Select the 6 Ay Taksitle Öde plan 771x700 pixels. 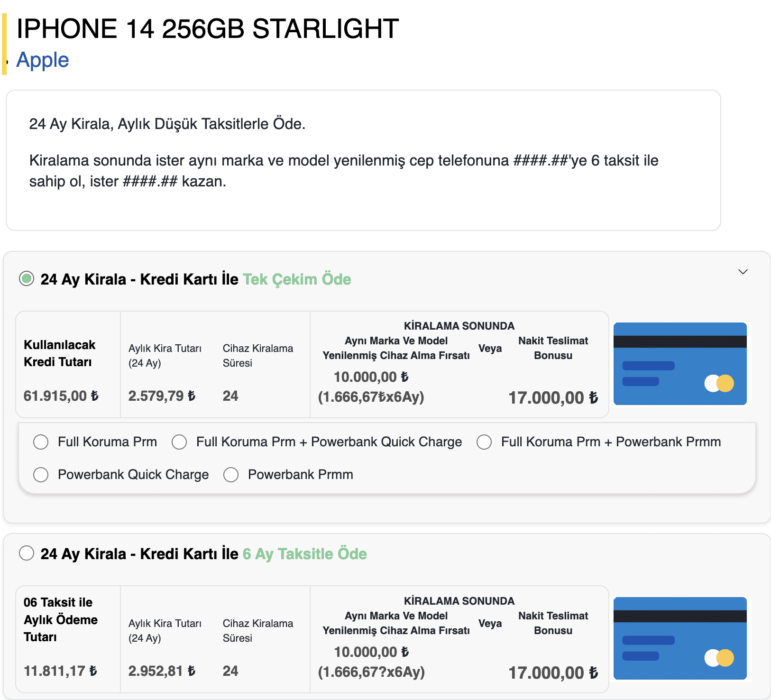click(x=27, y=553)
